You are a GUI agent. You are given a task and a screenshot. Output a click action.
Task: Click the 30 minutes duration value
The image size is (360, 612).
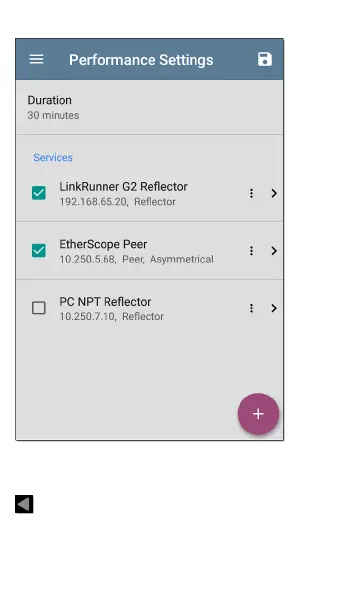(x=53, y=116)
